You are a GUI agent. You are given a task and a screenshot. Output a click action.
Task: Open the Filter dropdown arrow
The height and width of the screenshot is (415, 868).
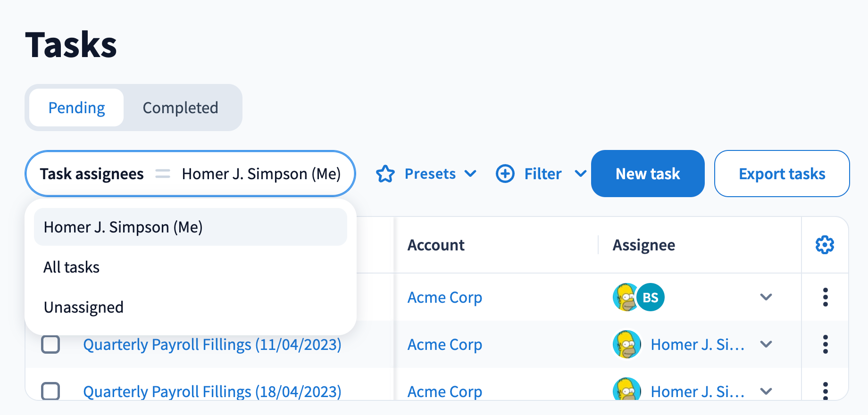pos(580,174)
